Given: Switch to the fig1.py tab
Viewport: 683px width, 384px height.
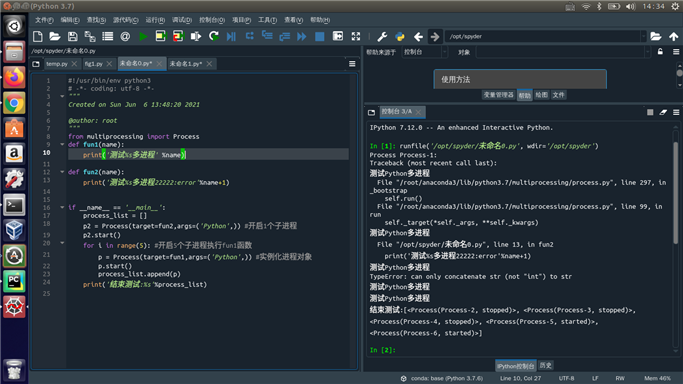Looking at the screenshot, I should [94, 64].
